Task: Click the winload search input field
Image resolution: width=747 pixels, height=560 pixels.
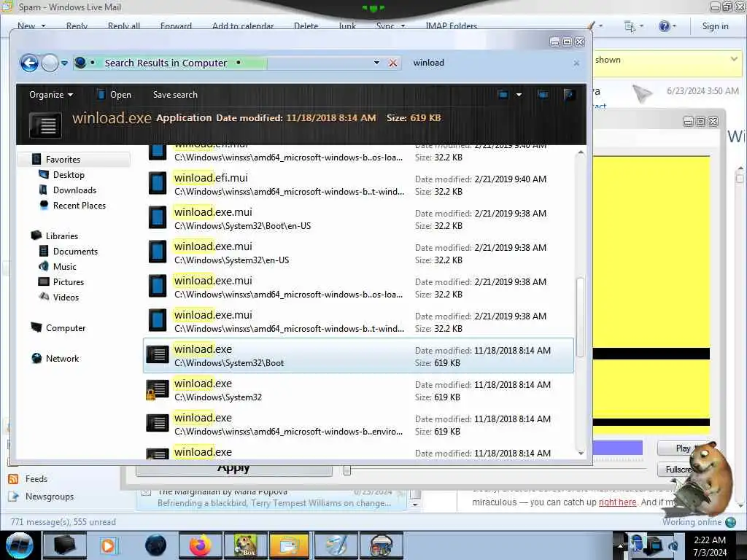Action: 489,63
